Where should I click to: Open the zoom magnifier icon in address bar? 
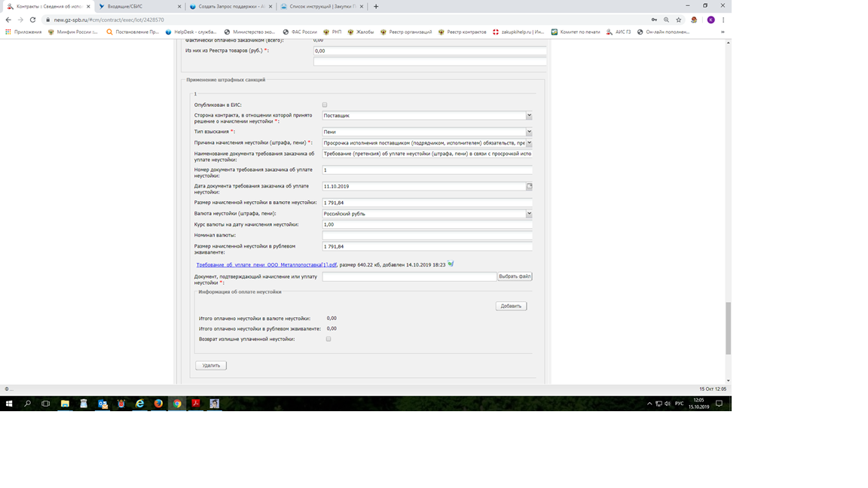667,20
